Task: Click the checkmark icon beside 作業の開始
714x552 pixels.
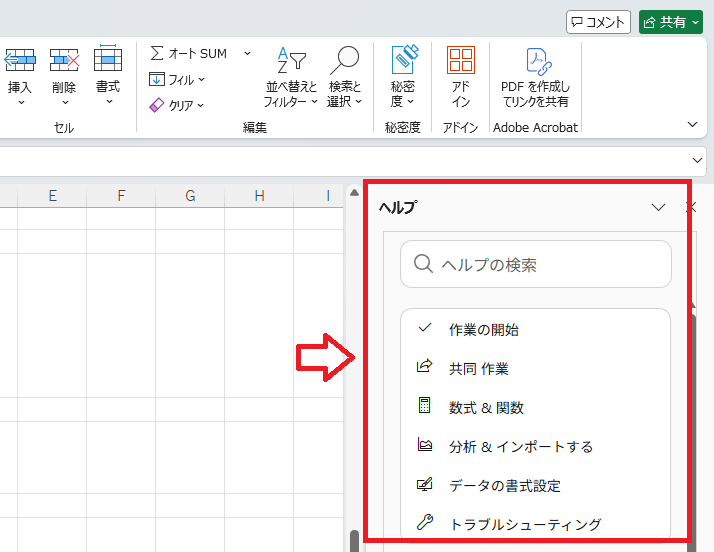Action: click(x=424, y=327)
